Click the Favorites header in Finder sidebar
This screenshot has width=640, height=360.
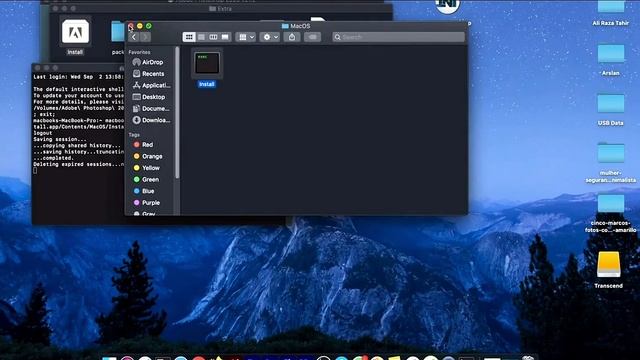click(139, 52)
